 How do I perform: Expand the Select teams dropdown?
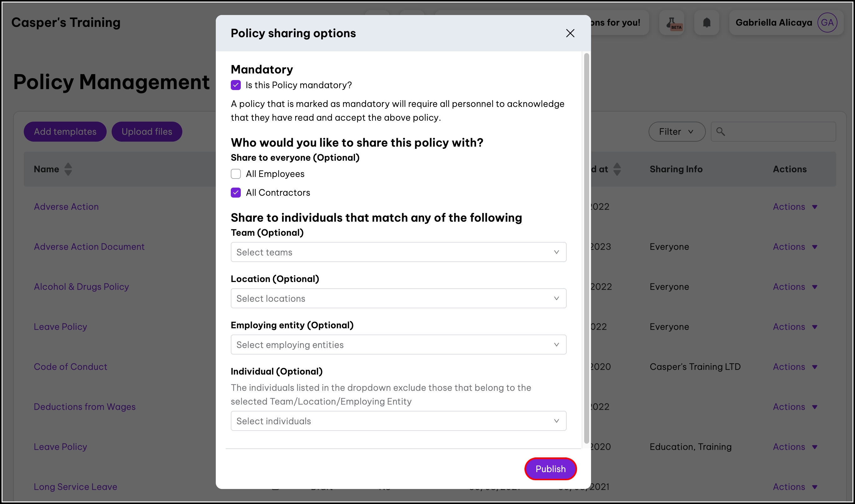398,252
